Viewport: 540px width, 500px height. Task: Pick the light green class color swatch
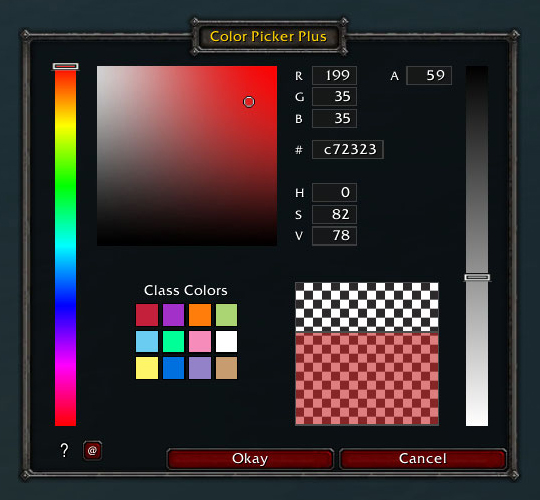(x=226, y=315)
